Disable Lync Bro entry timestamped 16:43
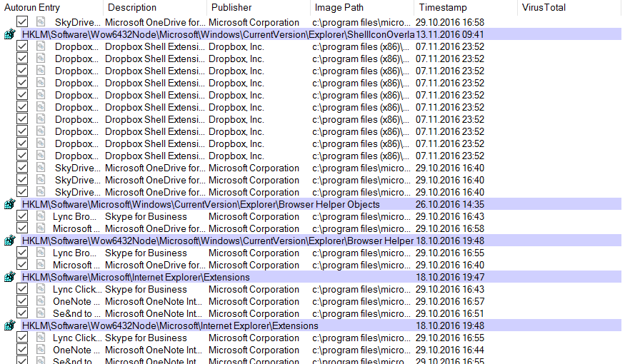The image size is (625, 364). (22, 216)
